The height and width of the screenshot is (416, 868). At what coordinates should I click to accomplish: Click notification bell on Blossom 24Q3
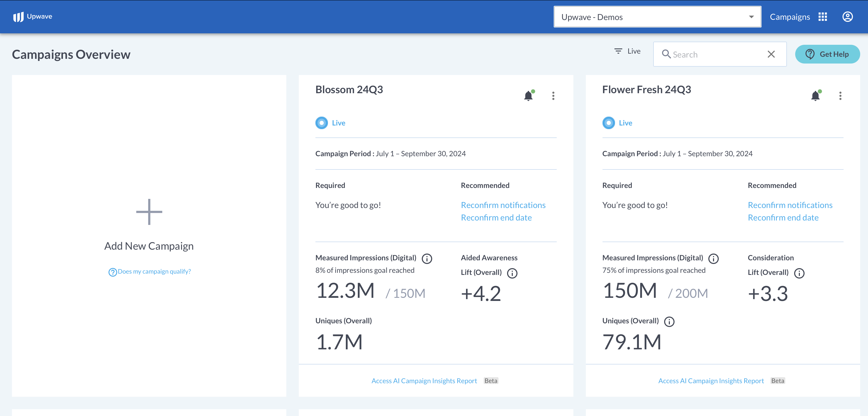click(529, 96)
